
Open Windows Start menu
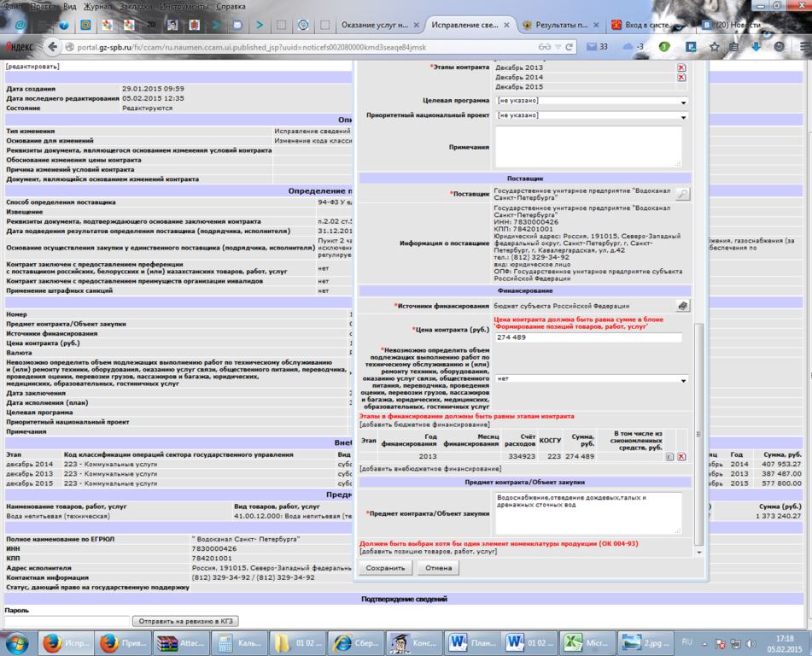coord(18,644)
